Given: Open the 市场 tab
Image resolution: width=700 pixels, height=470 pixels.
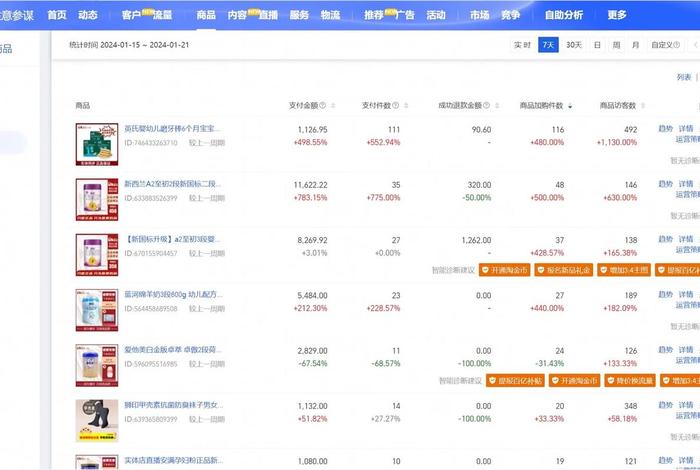Looking at the screenshot, I should [x=479, y=15].
